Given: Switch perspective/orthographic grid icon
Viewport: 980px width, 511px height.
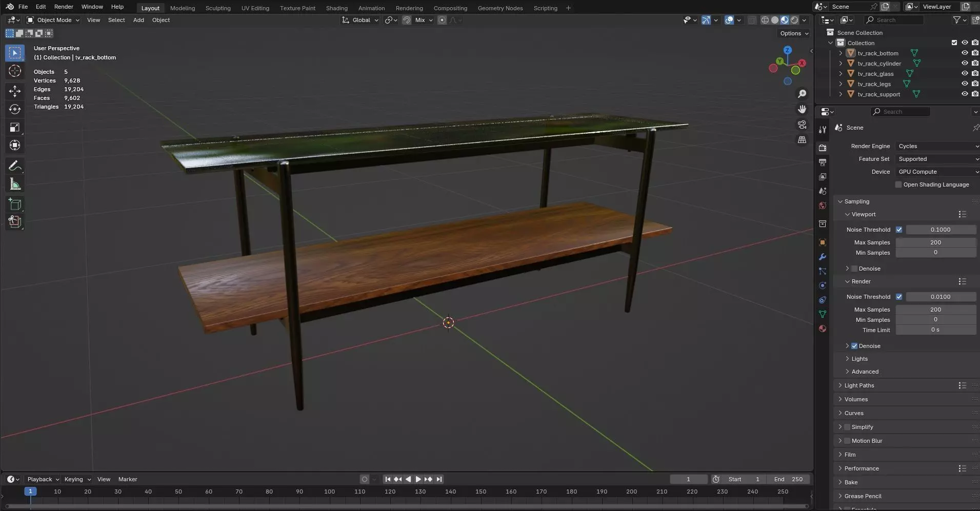Looking at the screenshot, I should [x=802, y=140].
